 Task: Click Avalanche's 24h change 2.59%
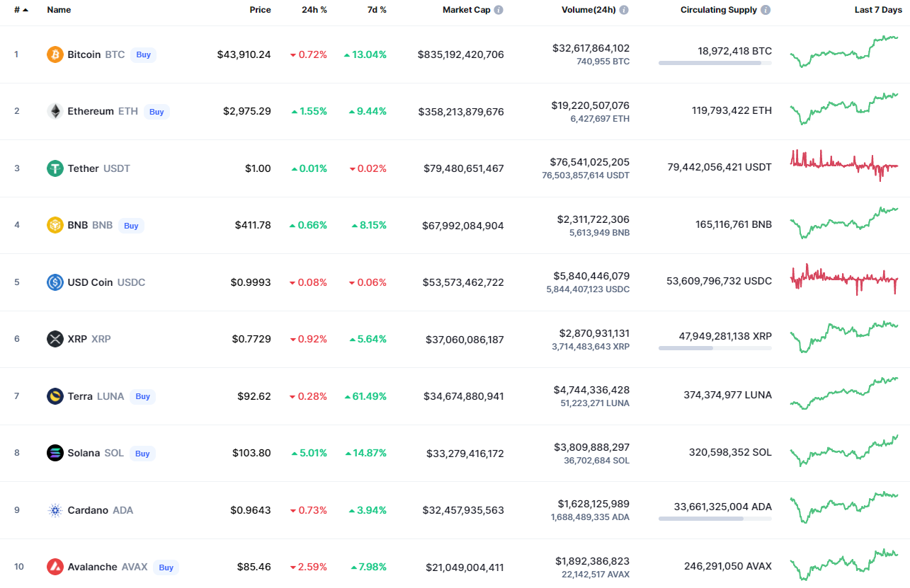(308, 567)
